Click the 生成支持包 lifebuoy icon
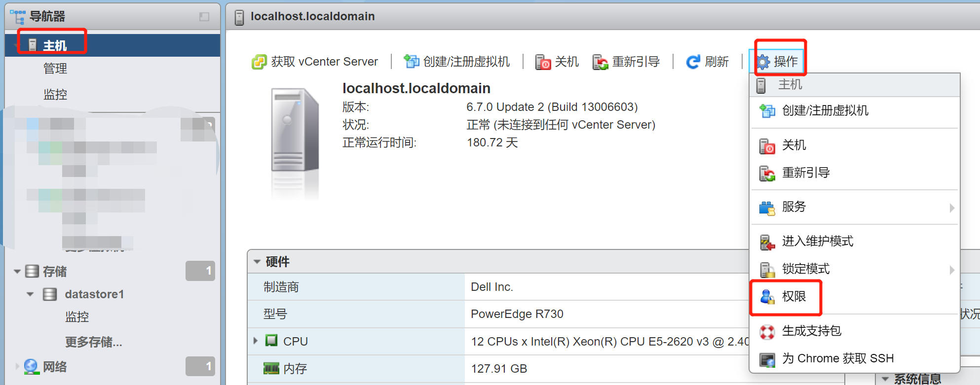This screenshot has width=980, height=385. tap(767, 332)
